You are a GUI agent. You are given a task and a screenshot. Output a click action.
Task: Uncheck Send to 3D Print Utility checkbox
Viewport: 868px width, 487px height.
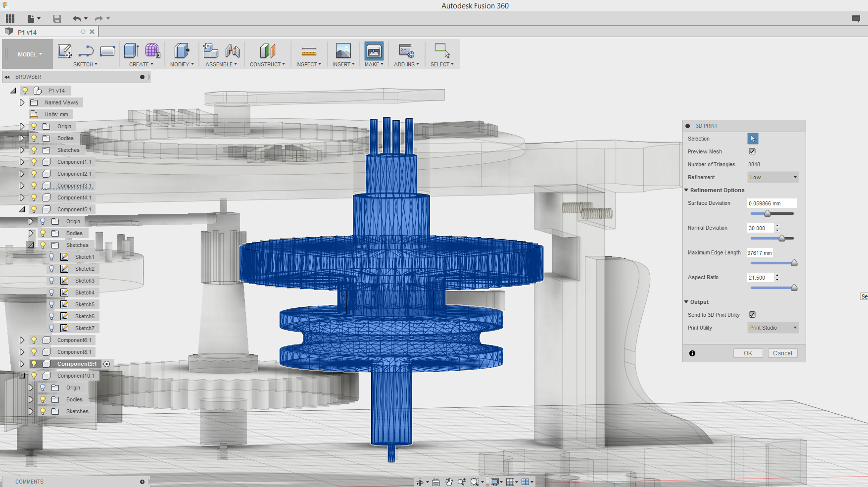pyautogui.click(x=752, y=315)
